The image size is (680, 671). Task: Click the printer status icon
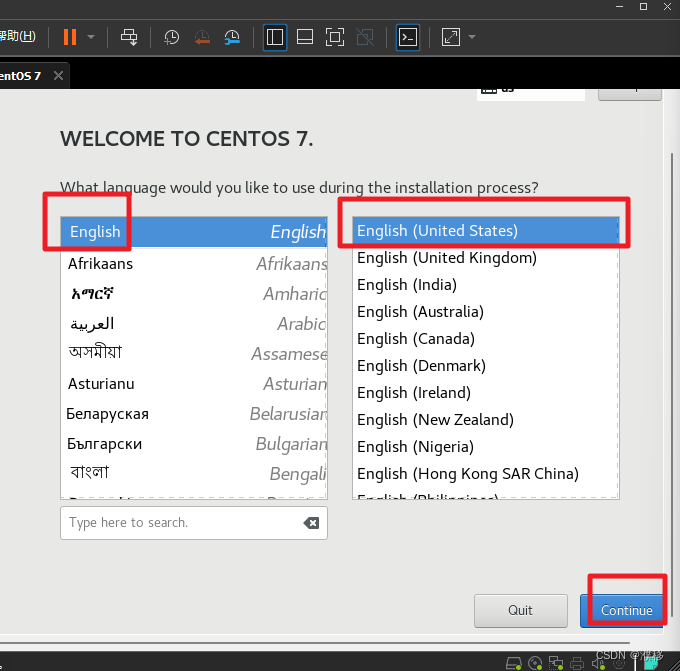577,663
